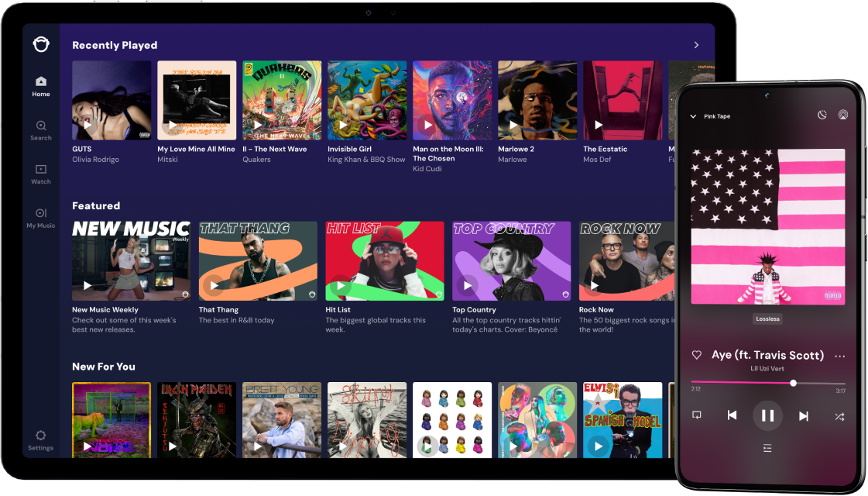Click the Mos Def artist name
This screenshot has height=496, width=868.
click(597, 160)
